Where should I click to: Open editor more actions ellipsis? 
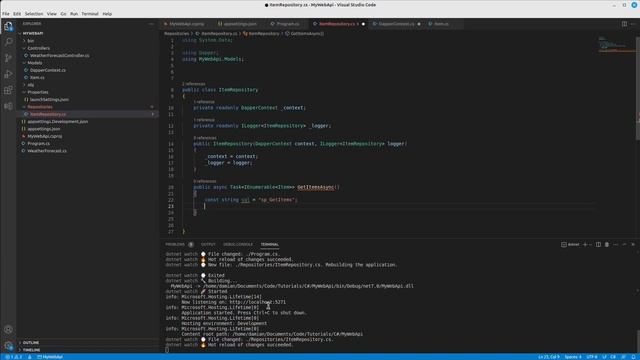point(633,24)
